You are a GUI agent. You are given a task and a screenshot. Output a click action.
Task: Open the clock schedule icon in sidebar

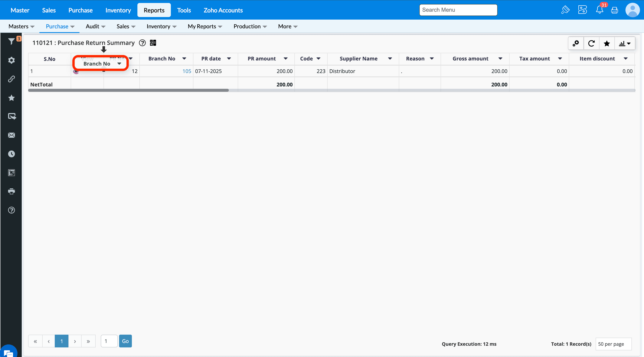tap(11, 154)
